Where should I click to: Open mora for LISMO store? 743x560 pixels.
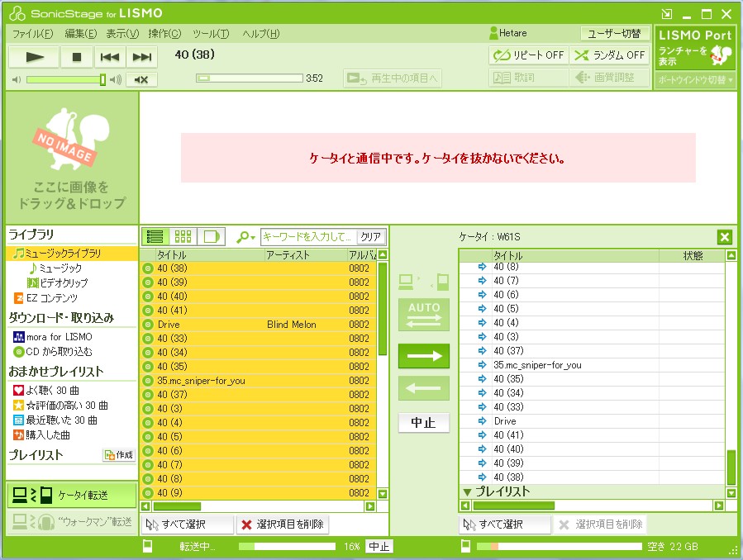click(53, 337)
